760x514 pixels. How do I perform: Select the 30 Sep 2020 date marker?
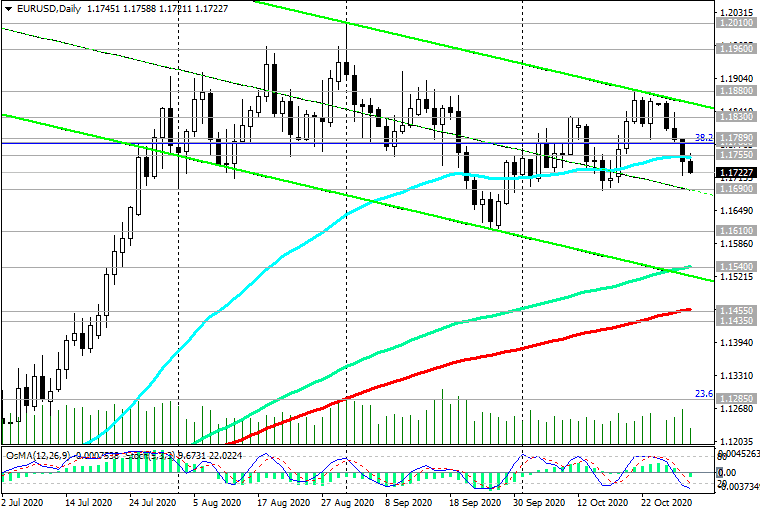pyautogui.click(x=539, y=502)
